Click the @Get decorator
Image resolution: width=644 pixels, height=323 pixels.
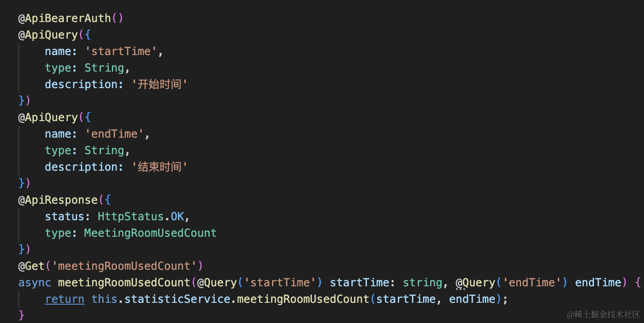tap(31, 266)
